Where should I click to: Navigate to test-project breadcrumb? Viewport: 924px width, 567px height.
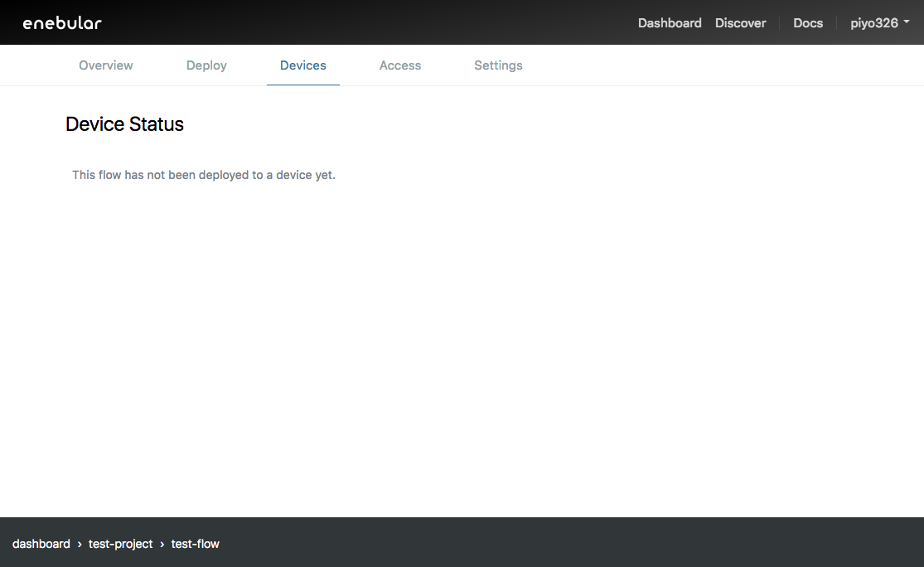[121, 544]
